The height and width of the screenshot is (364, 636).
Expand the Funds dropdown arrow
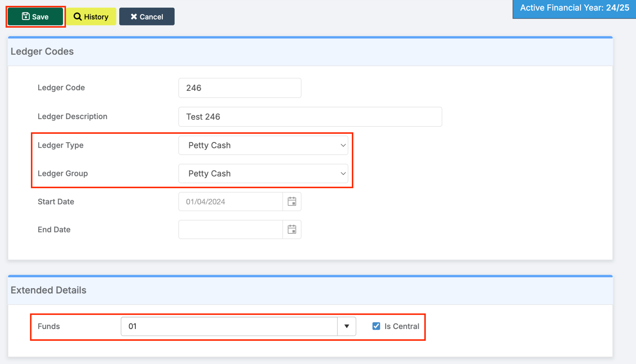point(347,327)
